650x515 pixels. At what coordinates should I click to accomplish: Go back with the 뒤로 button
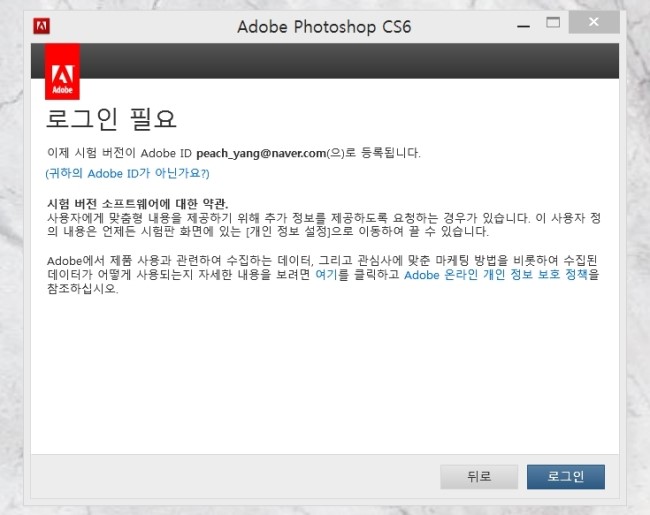[479, 477]
